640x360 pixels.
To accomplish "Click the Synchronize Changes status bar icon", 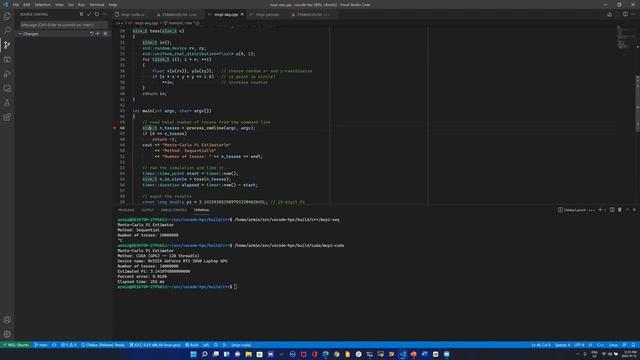I will coord(54,345).
